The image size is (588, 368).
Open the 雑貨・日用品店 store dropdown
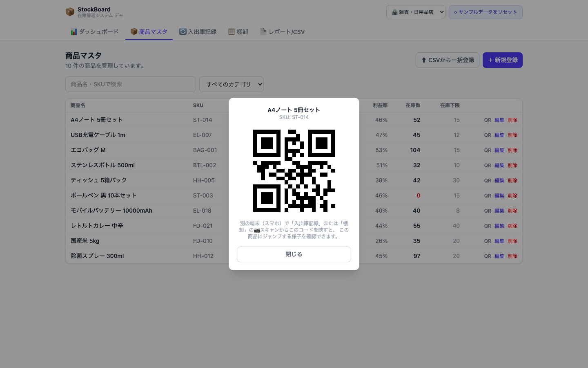click(416, 12)
